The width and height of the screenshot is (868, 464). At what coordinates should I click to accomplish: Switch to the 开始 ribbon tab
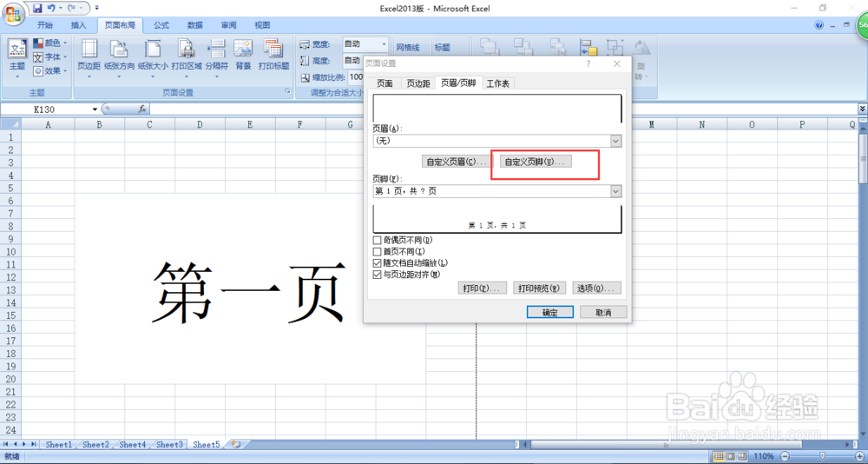point(45,25)
